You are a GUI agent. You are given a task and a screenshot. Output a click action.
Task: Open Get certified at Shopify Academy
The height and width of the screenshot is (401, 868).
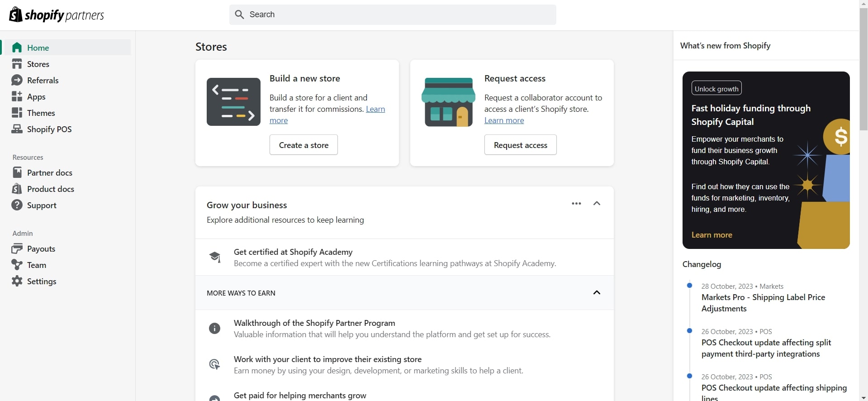[x=293, y=252]
